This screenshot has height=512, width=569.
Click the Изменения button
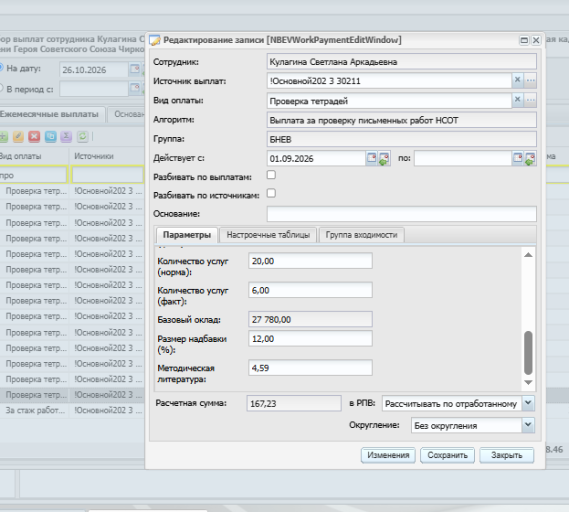coord(388,455)
